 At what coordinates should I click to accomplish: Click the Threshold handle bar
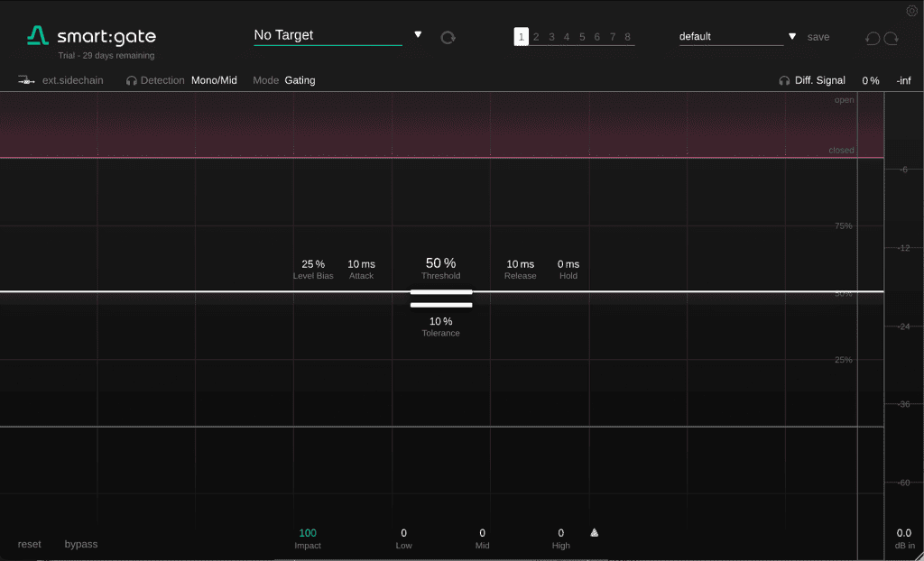pos(441,292)
